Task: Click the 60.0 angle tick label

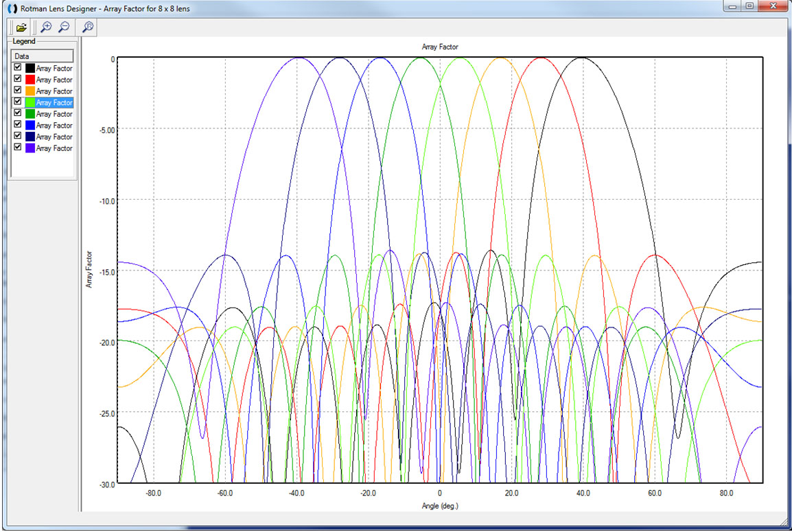Action: point(655,493)
